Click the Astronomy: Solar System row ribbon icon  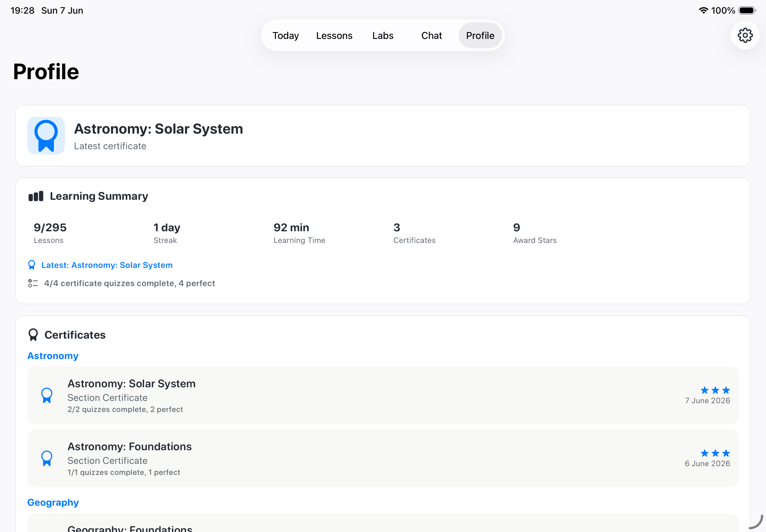47,395
